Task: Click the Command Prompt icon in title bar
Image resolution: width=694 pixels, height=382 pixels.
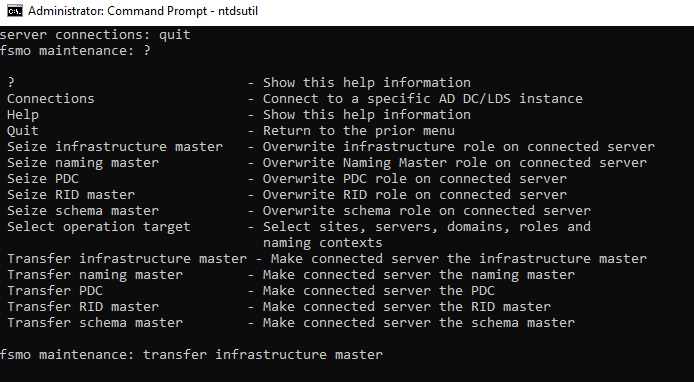Action: [15, 11]
